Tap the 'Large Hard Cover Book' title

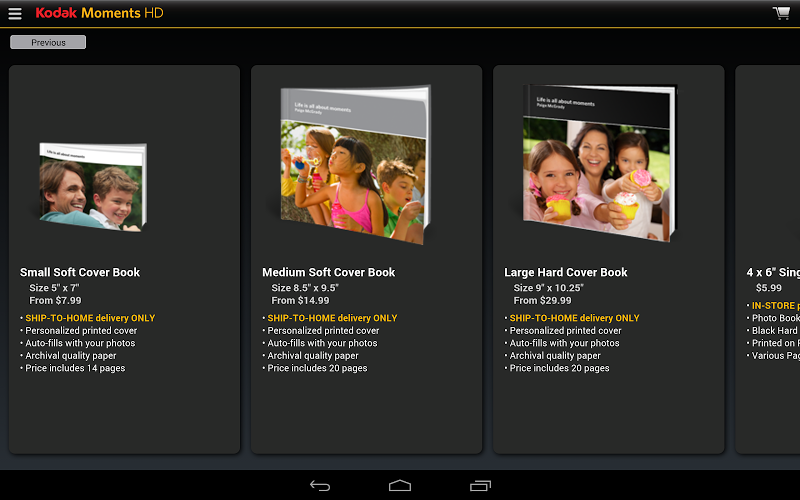[566, 272]
